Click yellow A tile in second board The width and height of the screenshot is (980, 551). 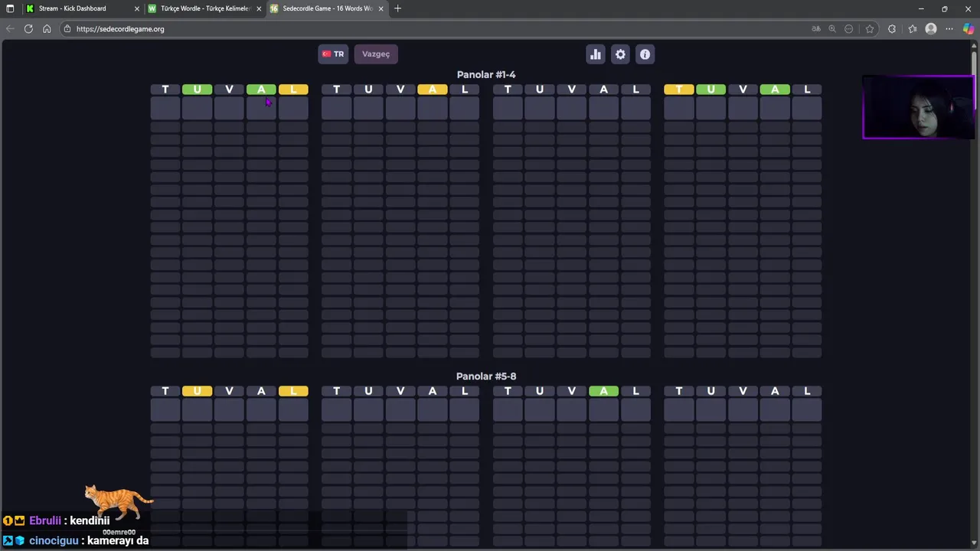click(433, 90)
